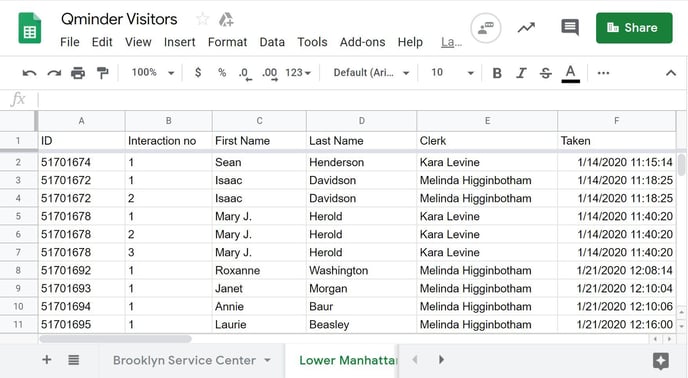Open the presence chat icon

pyautogui.click(x=485, y=28)
